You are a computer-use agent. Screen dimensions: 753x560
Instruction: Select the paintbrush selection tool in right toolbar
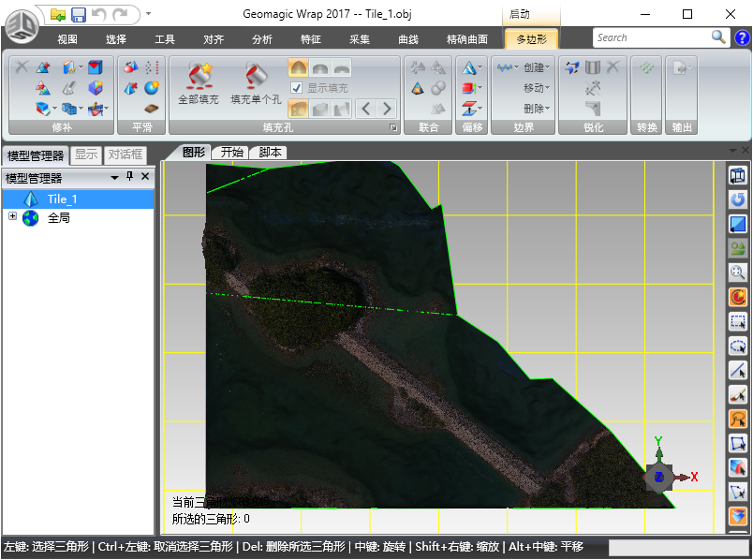738,394
